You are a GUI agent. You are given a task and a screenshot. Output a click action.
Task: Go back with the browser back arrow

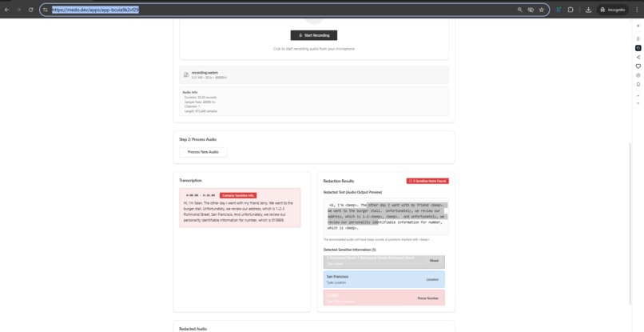click(x=6, y=10)
